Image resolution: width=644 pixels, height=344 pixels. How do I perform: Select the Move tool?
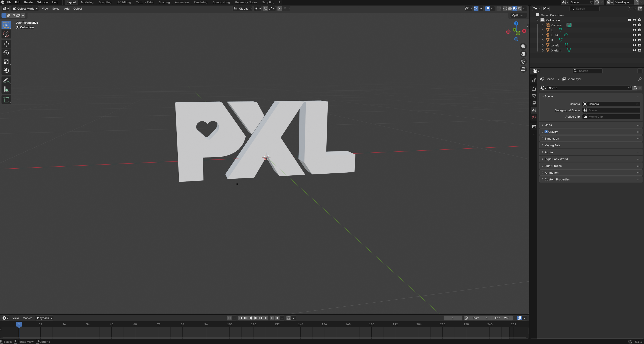(x=6, y=44)
